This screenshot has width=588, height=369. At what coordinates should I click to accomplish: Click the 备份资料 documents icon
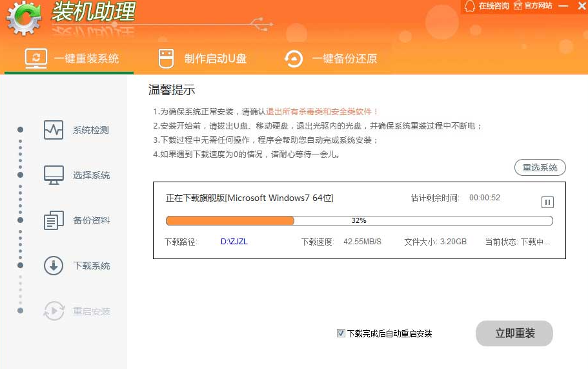point(54,220)
